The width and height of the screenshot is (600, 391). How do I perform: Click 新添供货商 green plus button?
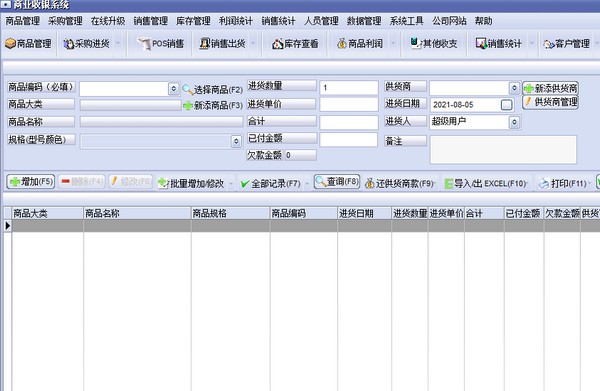550,88
